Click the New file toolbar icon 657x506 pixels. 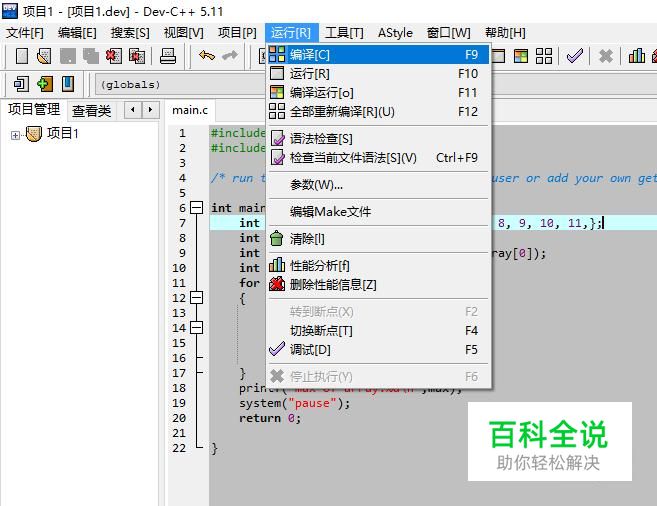point(22,56)
